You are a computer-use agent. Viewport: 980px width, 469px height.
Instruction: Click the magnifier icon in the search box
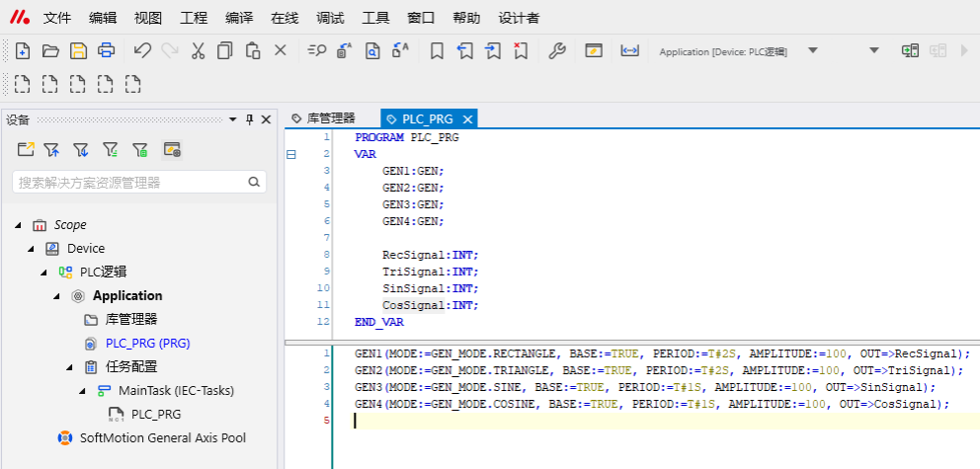[254, 183]
